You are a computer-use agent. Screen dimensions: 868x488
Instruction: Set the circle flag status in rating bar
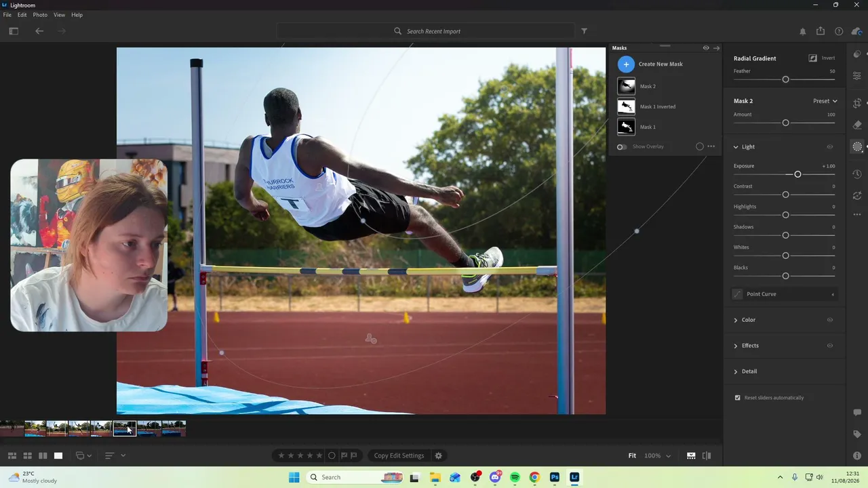point(332,455)
